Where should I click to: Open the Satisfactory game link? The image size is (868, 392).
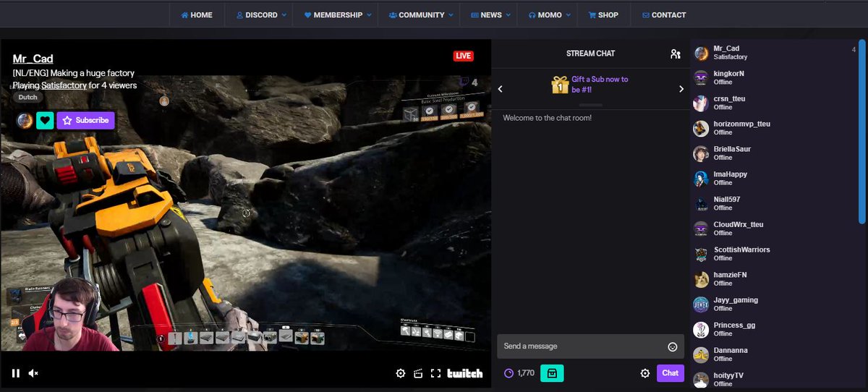(64, 85)
